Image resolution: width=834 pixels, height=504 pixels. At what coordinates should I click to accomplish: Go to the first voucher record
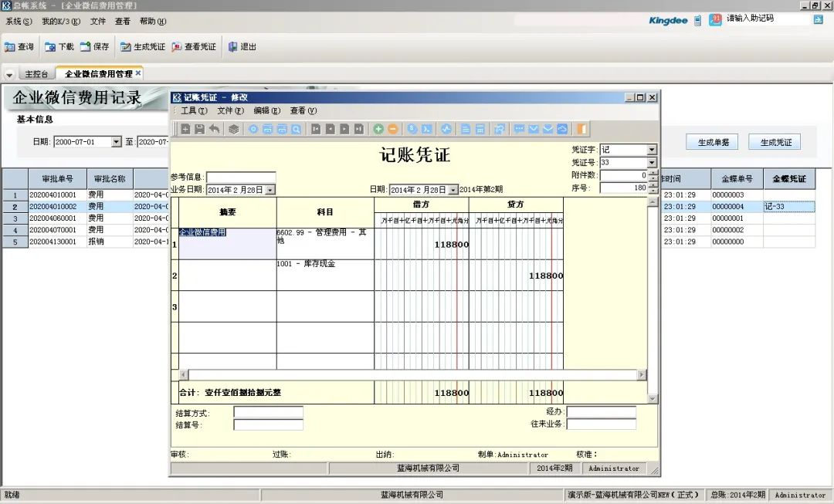[x=316, y=129]
